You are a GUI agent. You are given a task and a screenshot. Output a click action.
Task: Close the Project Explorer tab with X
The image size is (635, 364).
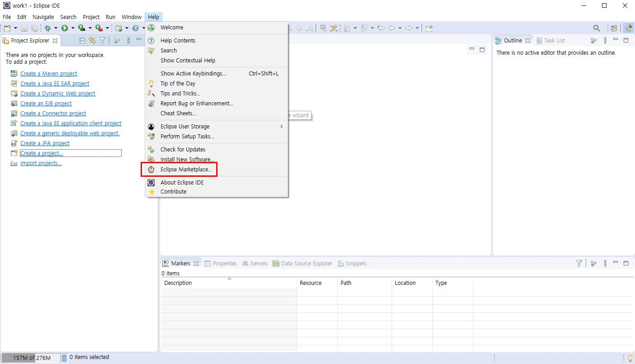pyautogui.click(x=55, y=41)
